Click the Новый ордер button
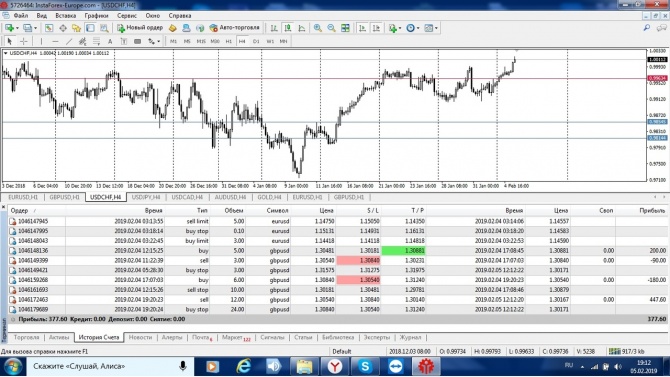 pos(140,28)
